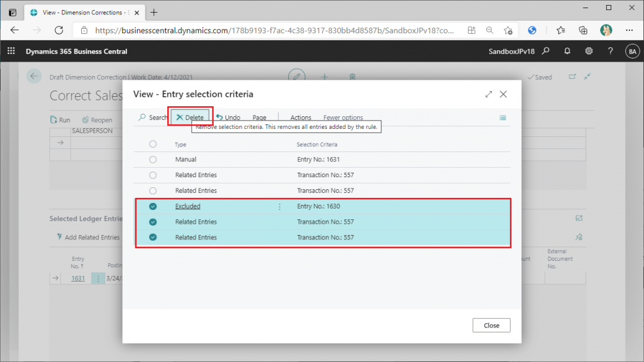Viewport: 644px width, 362px height.
Task: Click Fewer options in the toolbar
Action: pyautogui.click(x=343, y=118)
